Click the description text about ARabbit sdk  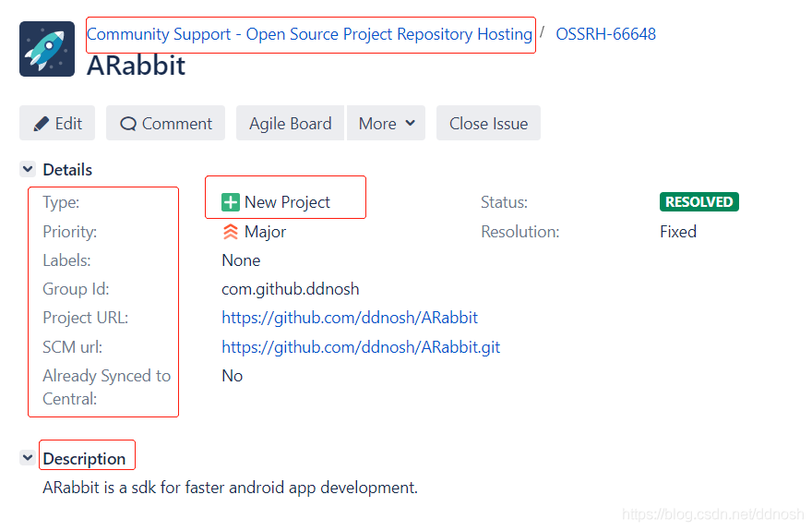click(x=230, y=488)
